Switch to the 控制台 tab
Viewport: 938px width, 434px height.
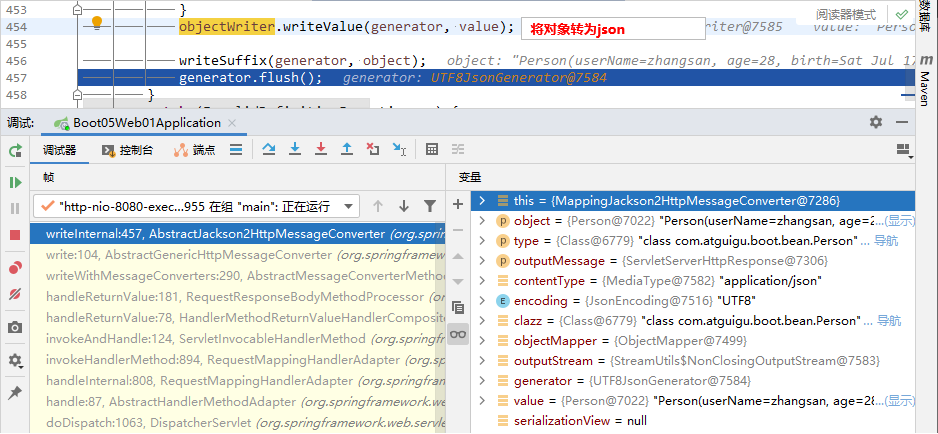(x=127, y=150)
